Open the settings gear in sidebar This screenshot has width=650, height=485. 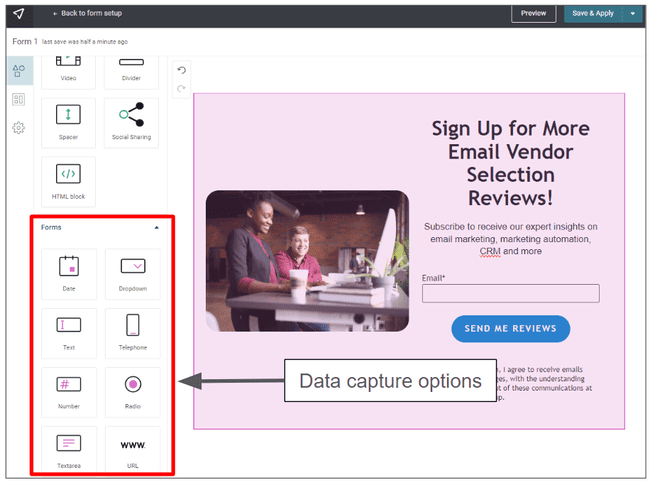click(x=19, y=128)
